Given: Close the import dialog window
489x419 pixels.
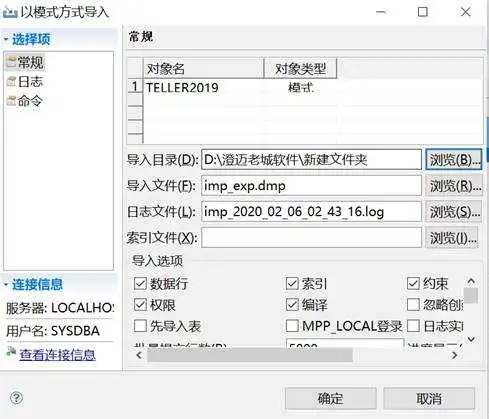Looking at the screenshot, I should pyautogui.click(x=465, y=12).
